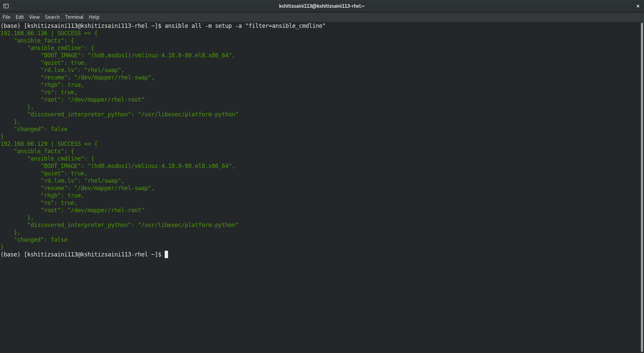Open the File menu
Viewport: 644px width, 353px height.
point(6,17)
